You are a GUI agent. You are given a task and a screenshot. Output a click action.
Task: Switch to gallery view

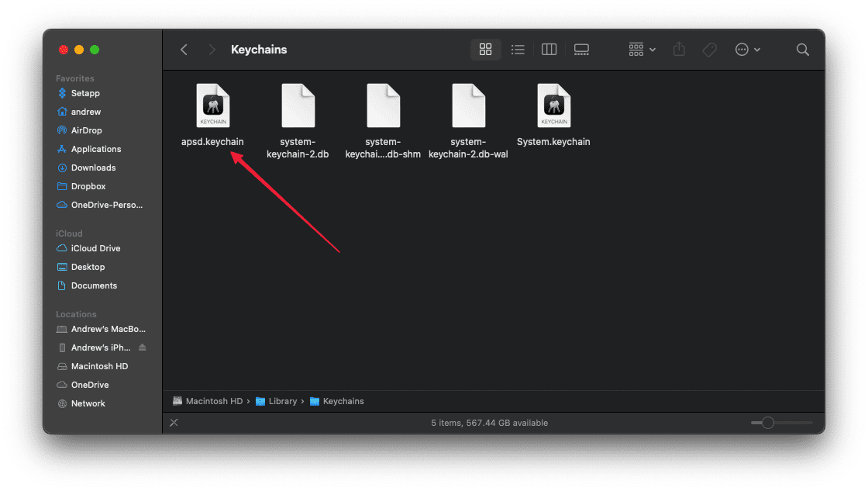[581, 50]
